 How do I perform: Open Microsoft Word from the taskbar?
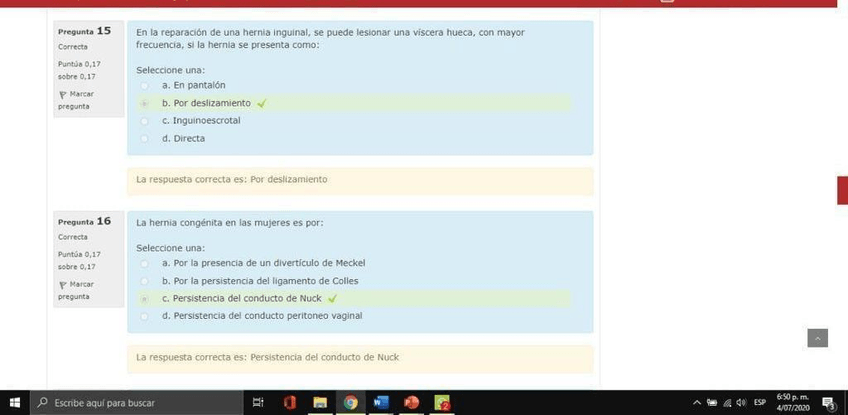pos(381,403)
